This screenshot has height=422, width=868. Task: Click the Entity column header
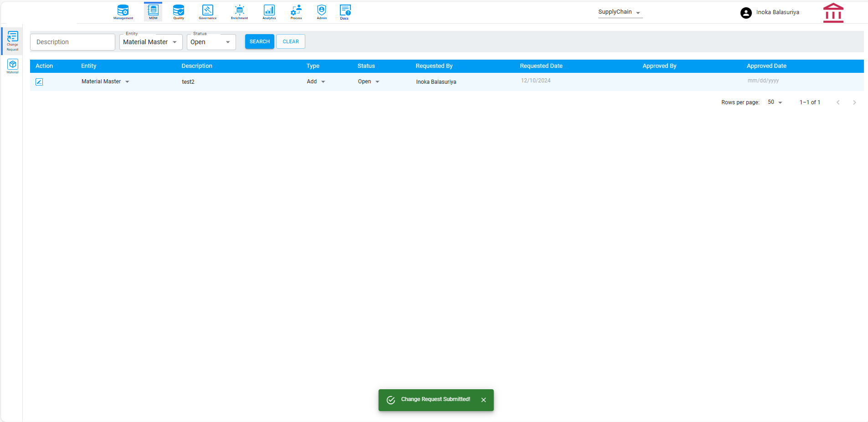(x=89, y=66)
